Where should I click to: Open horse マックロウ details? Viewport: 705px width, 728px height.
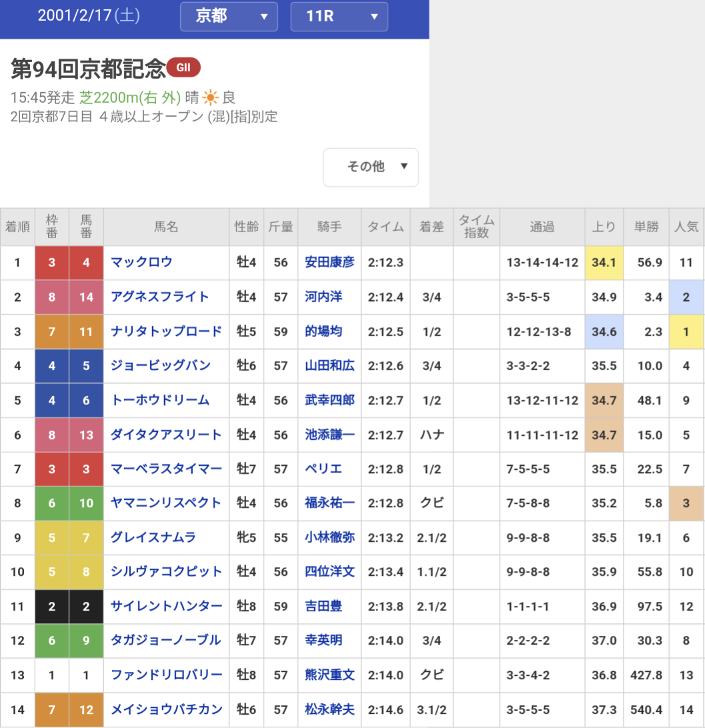(141, 262)
